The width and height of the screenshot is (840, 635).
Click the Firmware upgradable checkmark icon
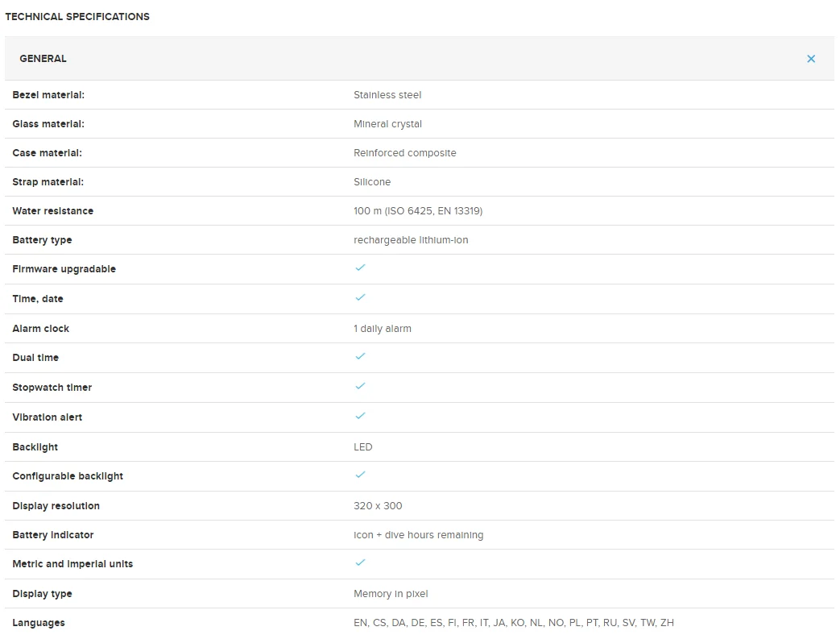tap(360, 268)
